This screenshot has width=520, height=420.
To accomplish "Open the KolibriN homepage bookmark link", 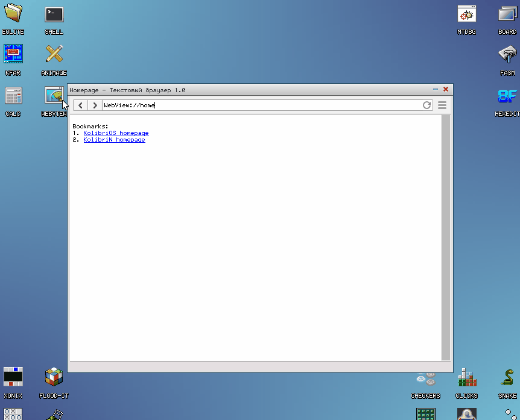I will (114, 140).
